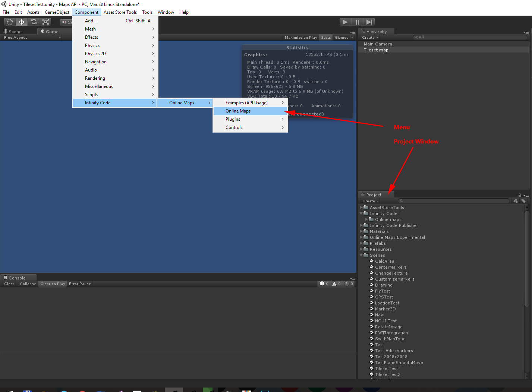Select the Rotate tool in the toolbar
The height and width of the screenshot is (392, 532).
pyautogui.click(x=34, y=22)
